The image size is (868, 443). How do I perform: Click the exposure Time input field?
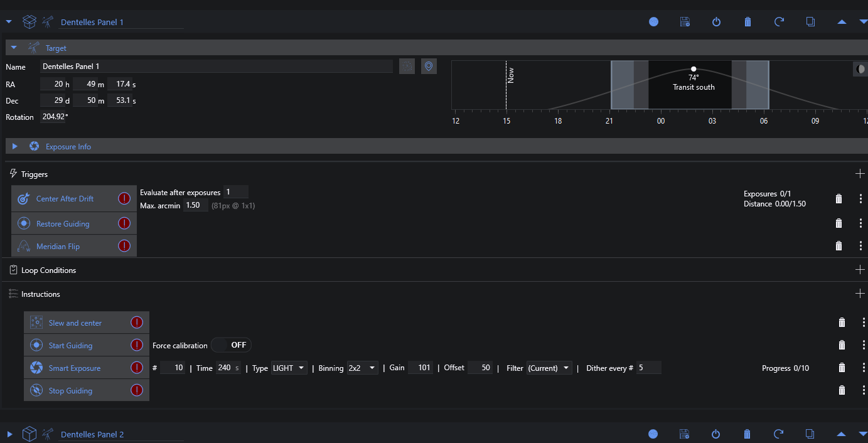pos(225,368)
